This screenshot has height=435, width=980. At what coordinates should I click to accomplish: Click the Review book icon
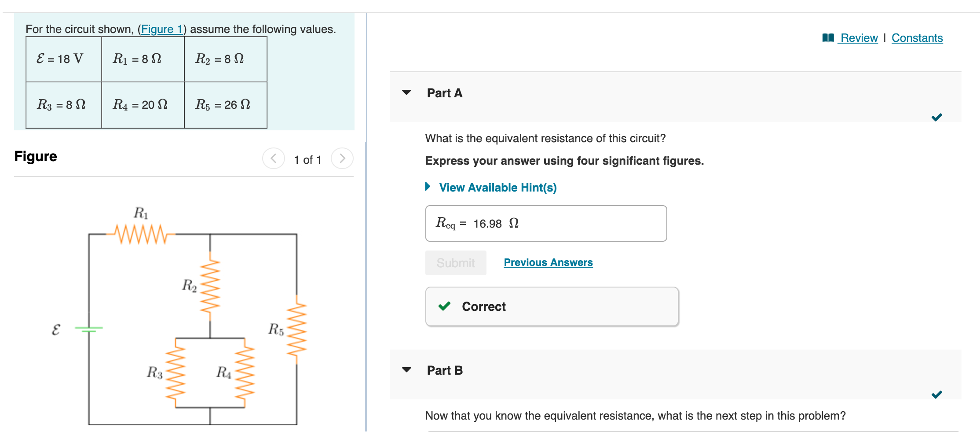point(828,38)
